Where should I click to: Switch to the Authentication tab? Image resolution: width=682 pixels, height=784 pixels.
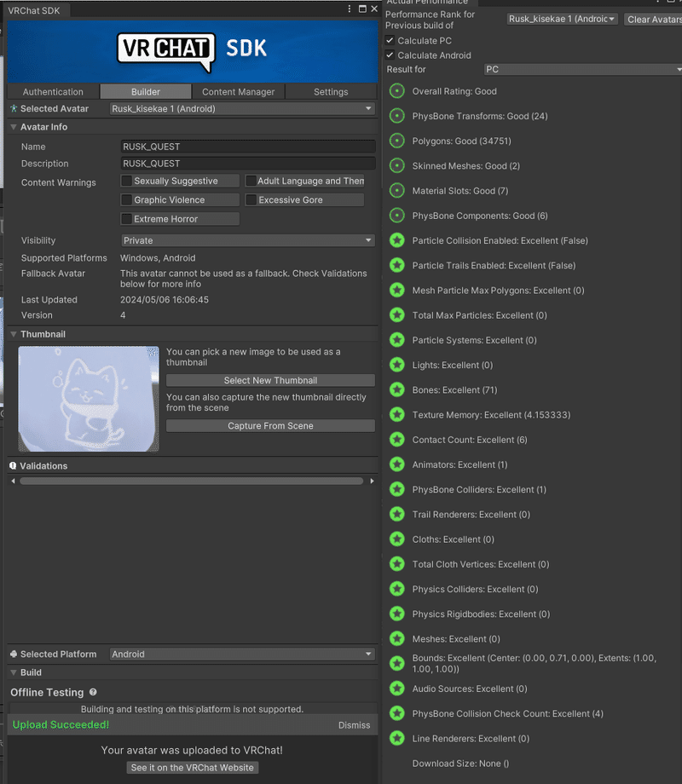pyautogui.click(x=53, y=92)
